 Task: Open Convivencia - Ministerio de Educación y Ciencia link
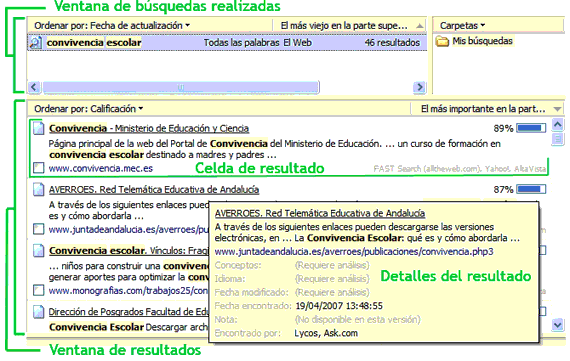pos(149,128)
